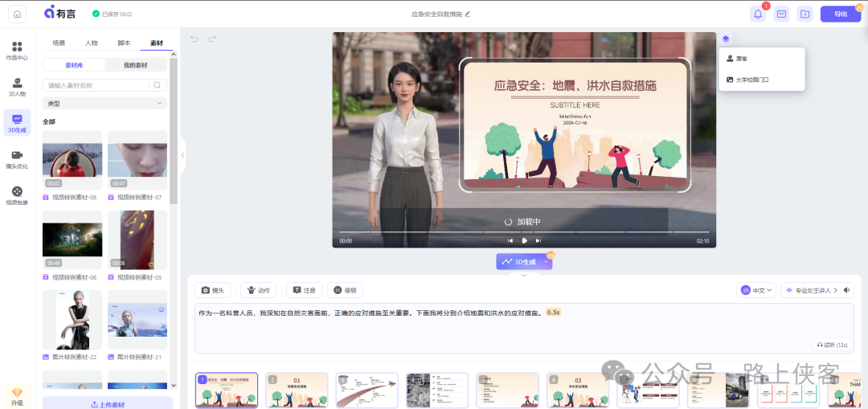Play the video preview
The height and width of the screenshot is (409, 868).
click(x=524, y=241)
